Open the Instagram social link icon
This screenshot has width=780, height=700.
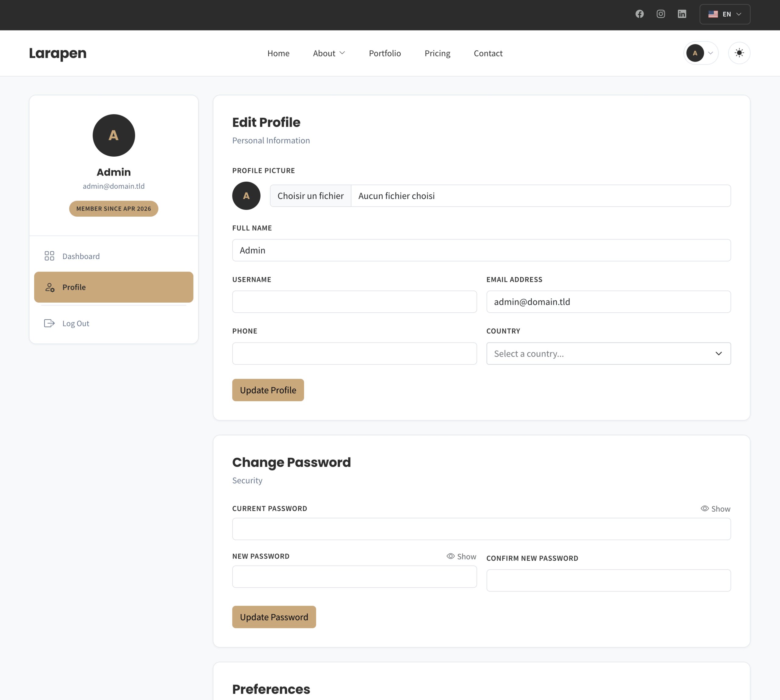click(660, 14)
